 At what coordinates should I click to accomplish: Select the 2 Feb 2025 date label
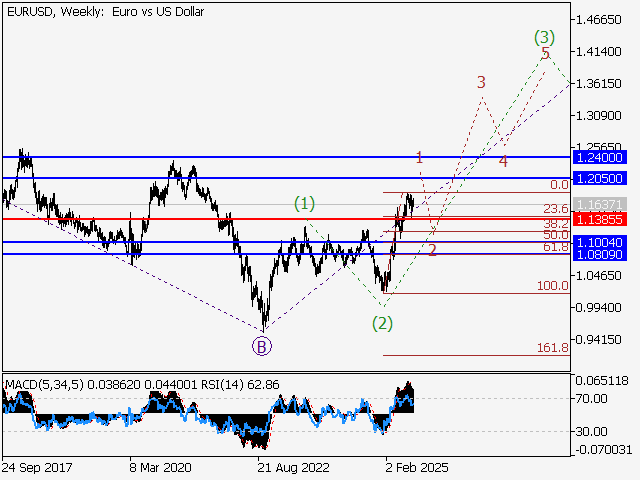pos(418,466)
